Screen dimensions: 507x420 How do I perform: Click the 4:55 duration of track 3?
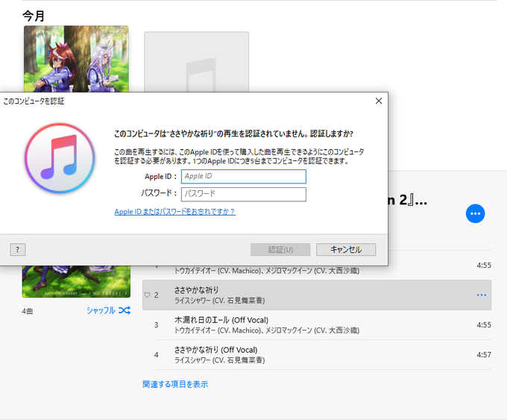coord(484,325)
